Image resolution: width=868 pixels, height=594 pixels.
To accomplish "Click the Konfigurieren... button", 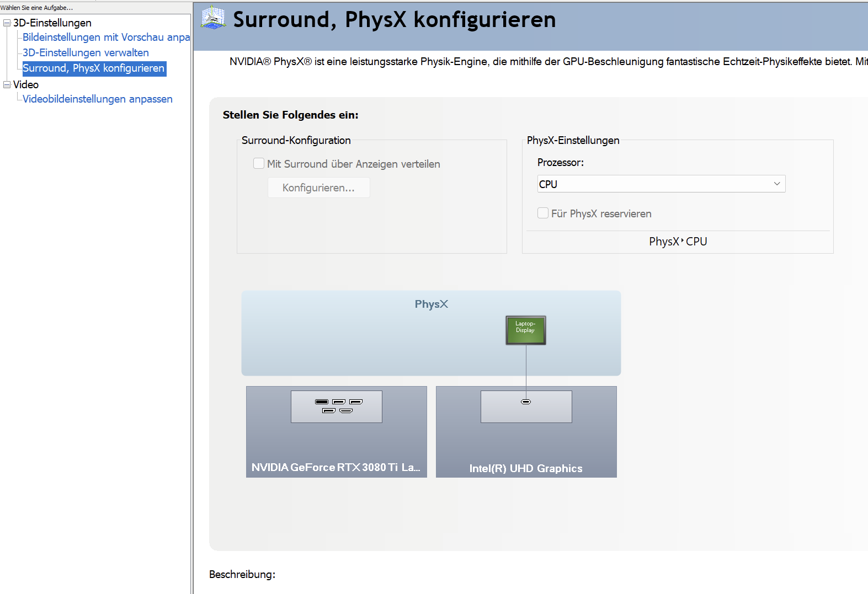I will (318, 188).
